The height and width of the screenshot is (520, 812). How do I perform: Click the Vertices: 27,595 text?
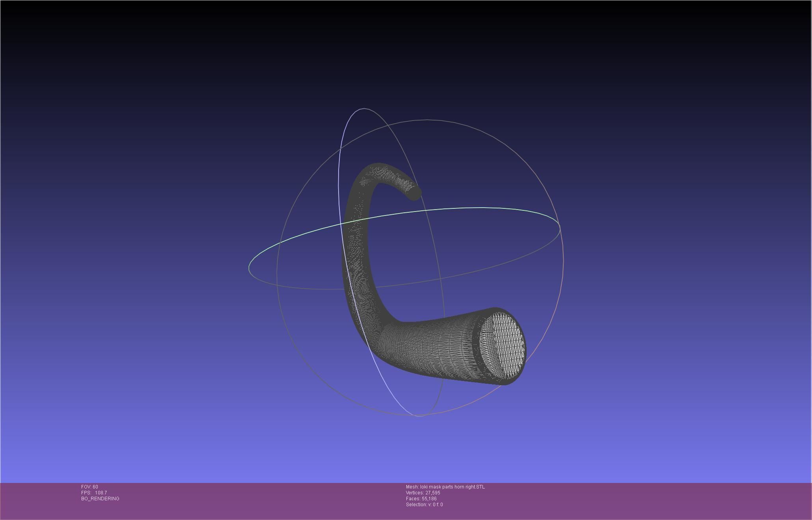[423, 493]
